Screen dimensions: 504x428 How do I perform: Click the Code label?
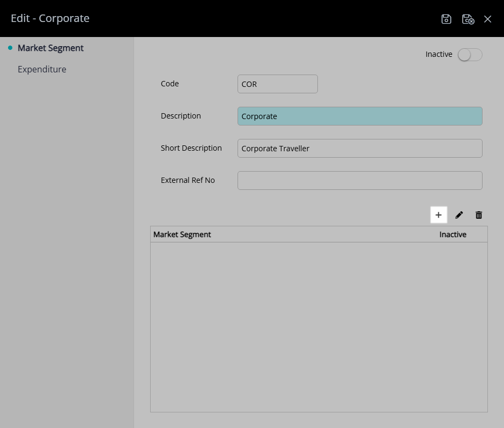point(170,84)
